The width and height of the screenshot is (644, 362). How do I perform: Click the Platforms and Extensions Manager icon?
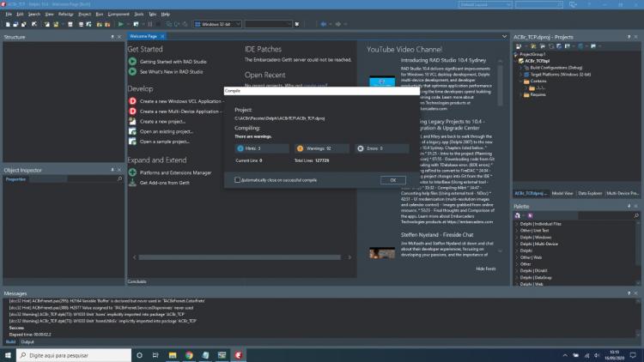(132, 172)
